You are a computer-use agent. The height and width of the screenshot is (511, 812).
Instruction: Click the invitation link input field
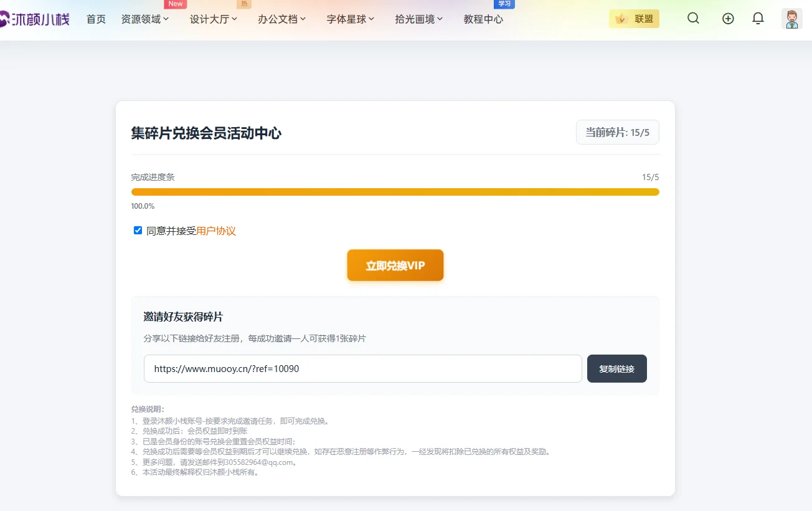click(362, 369)
